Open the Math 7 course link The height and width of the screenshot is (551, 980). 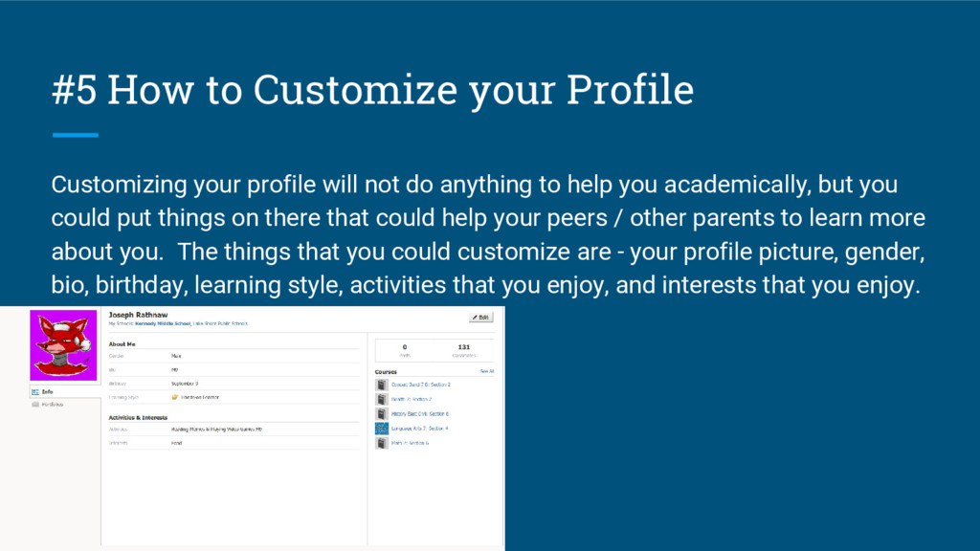click(x=412, y=444)
